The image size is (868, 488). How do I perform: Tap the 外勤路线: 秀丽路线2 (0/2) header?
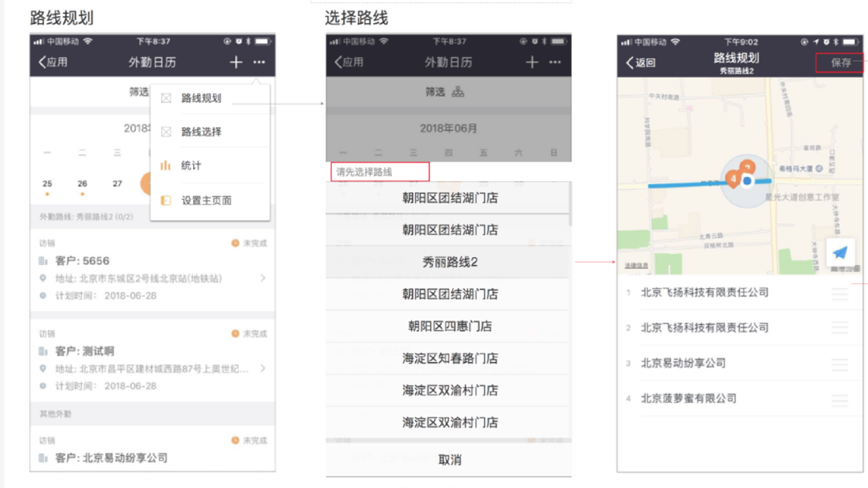86,217
